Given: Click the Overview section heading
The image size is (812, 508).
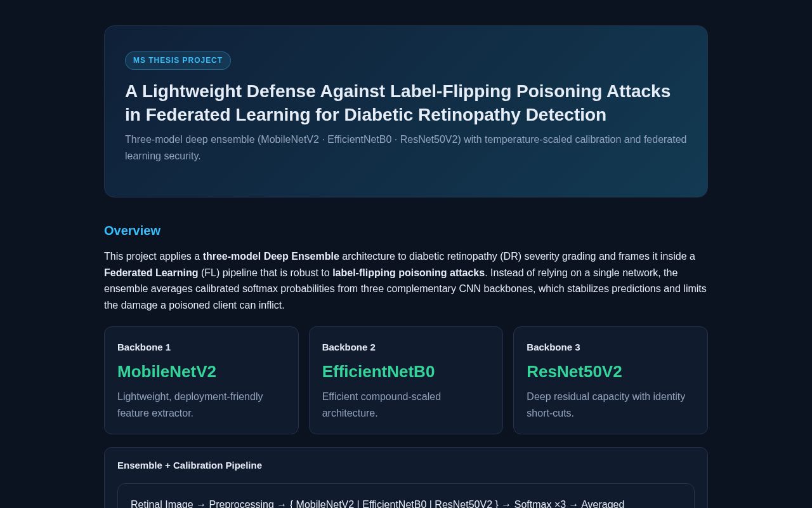Looking at the screenshot, I should (x=132, y=231).
